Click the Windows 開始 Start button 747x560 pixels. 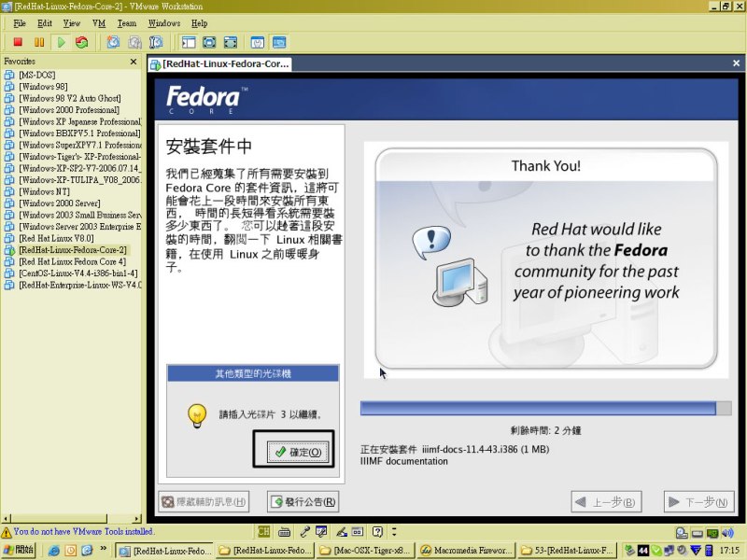tap(19, 550)
